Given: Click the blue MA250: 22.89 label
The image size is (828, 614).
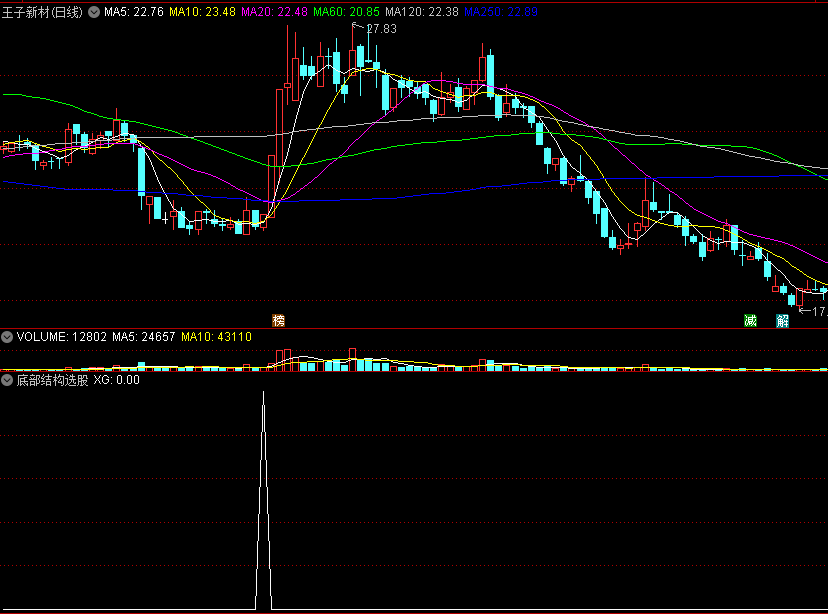Looking at the screenshot, I should [501, 12].
